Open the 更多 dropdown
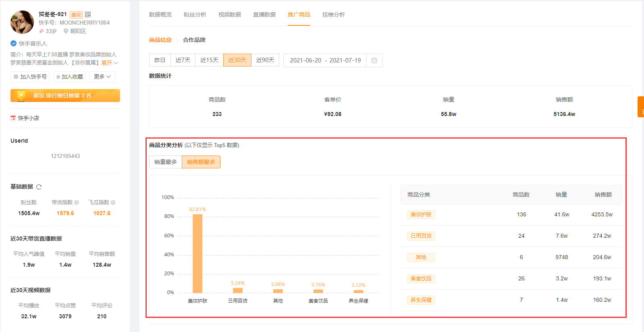Image resolution: width=644 pixels, height=332 pixels. [102, 77]
